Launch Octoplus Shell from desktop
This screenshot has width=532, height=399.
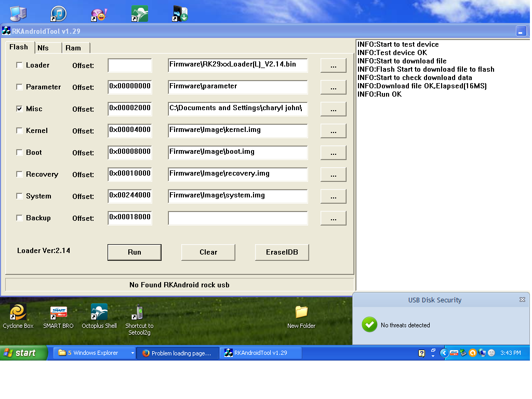click(x=99, y=313)
